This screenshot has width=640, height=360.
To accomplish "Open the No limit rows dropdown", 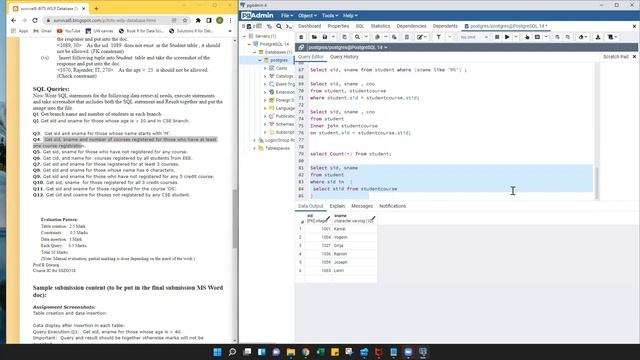I will coord(473,37).
